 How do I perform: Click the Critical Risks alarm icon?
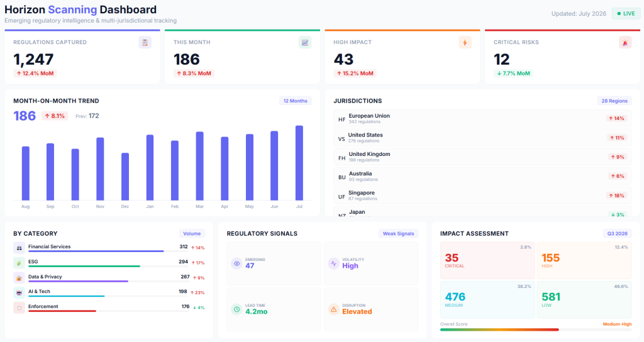click(625, 42)
